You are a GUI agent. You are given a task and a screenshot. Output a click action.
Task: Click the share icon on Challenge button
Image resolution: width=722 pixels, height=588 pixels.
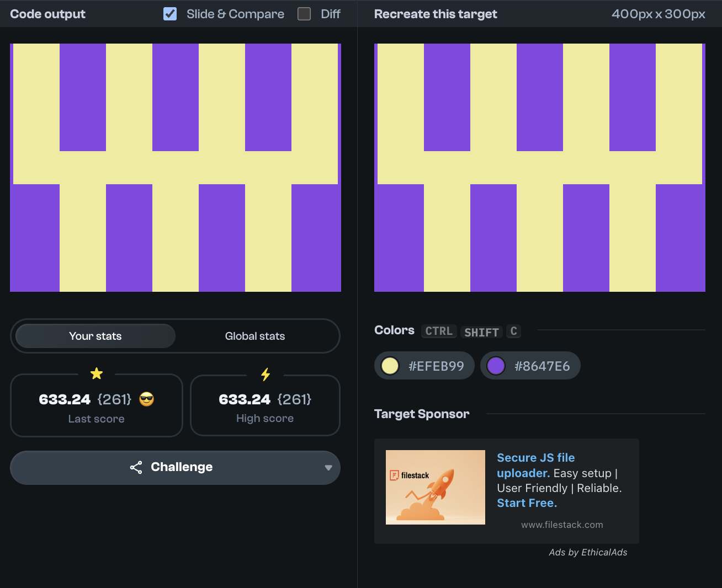[136, 467]
